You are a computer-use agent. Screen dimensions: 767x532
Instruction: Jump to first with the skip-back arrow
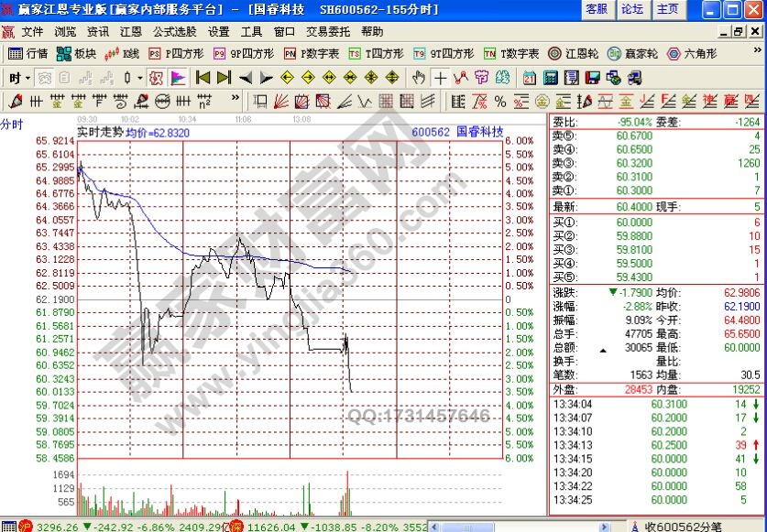[x=203, y=78]
